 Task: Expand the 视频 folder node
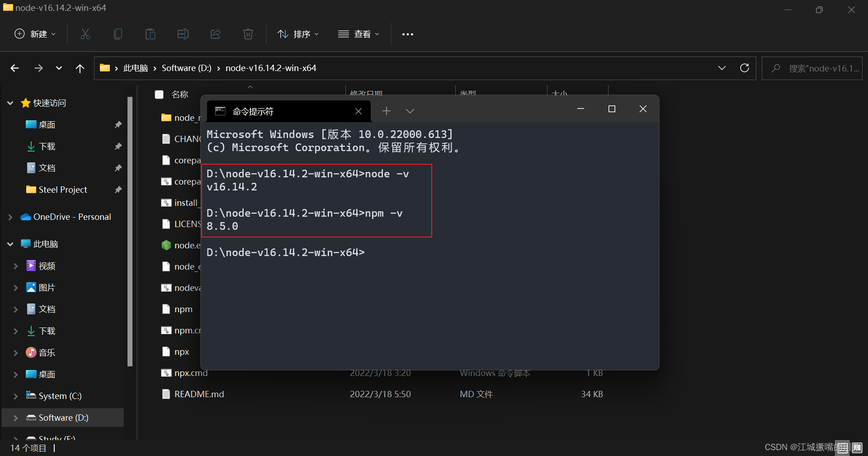point(16,266)
